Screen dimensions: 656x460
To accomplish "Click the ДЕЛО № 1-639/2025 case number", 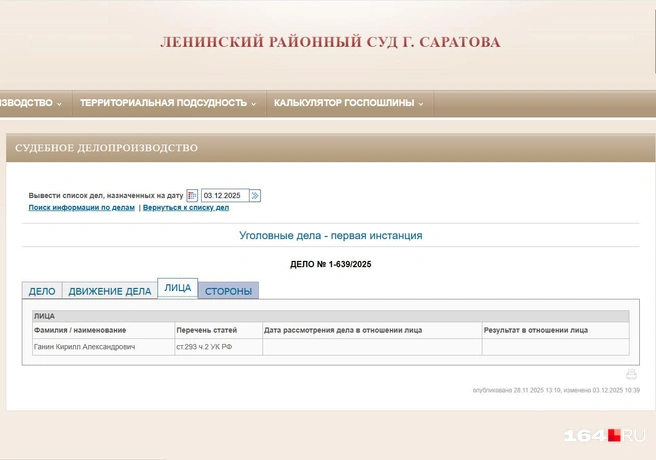I will click(331, 264).
